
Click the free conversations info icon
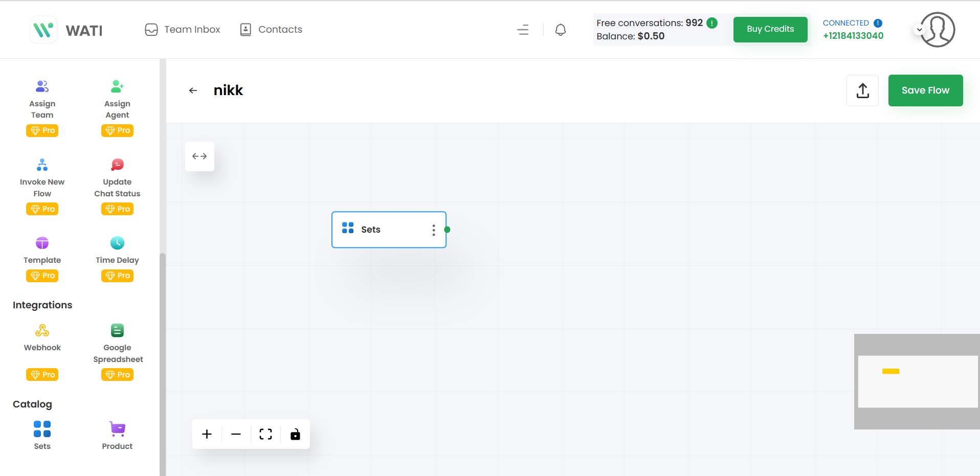coord(711,23)
